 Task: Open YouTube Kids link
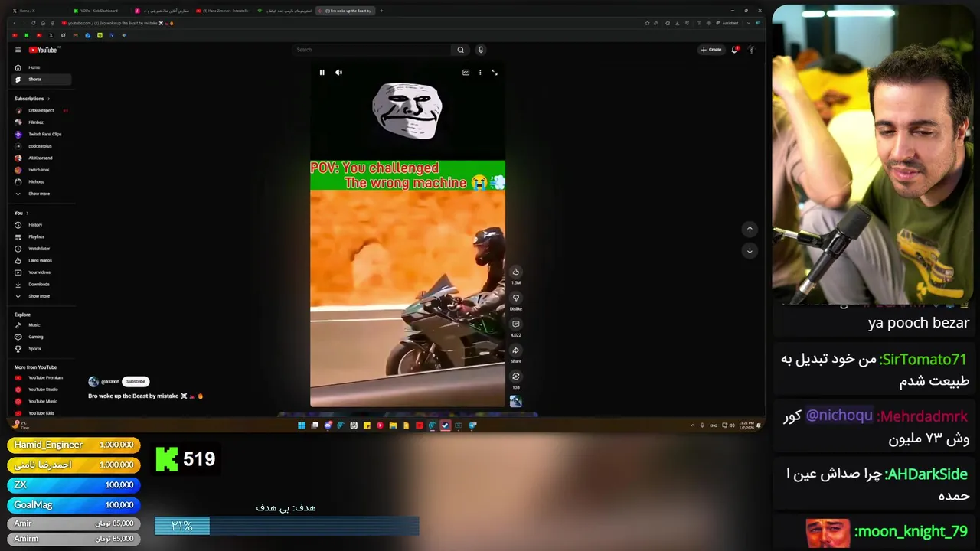42,413
